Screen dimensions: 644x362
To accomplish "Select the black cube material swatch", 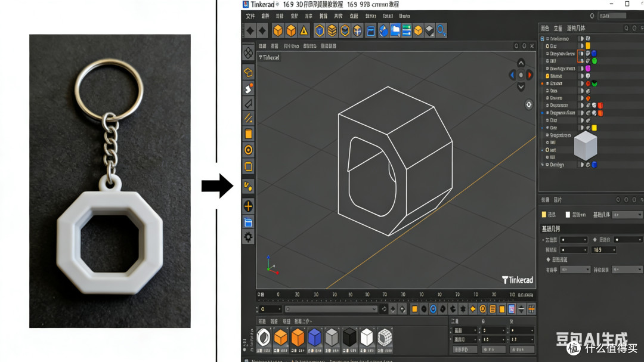I will click(349, 338).
